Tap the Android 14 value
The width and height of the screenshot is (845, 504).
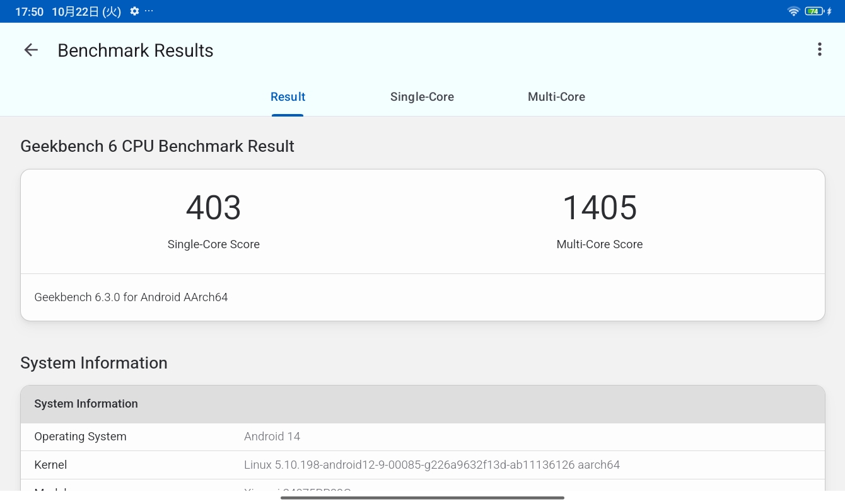pyautogui.click(x=272, y=437)
